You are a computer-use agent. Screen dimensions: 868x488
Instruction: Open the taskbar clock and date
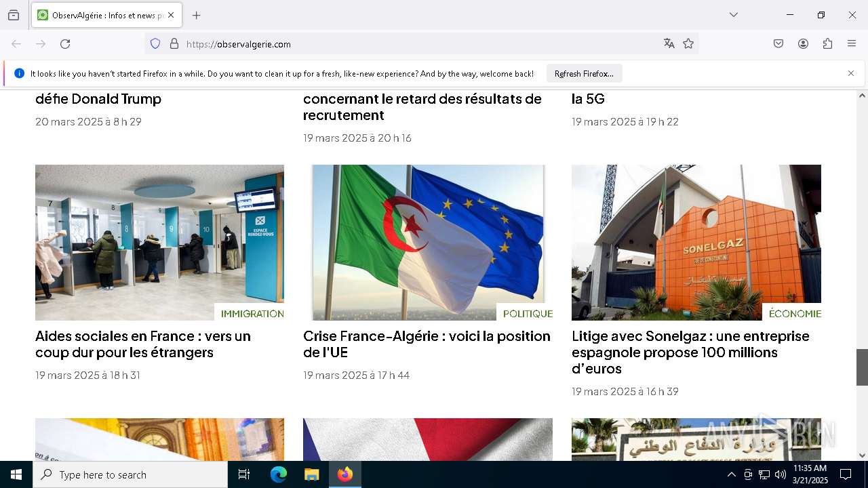coord(810,474)
